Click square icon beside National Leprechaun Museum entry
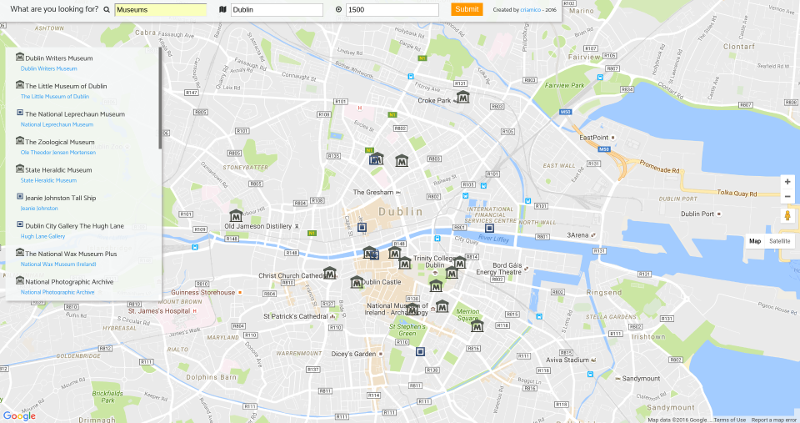800x423 pixels. point(20,112)
